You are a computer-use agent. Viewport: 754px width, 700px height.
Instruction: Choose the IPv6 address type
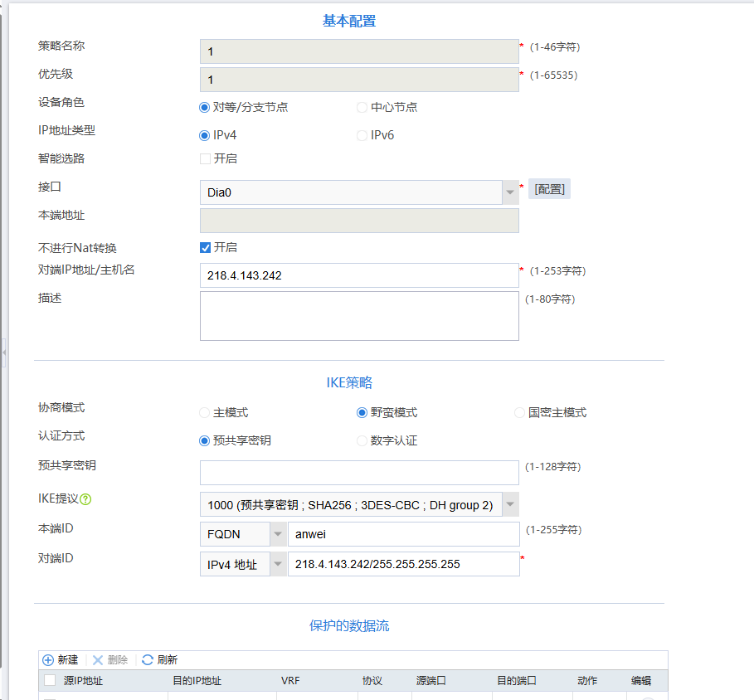[362, 135]
